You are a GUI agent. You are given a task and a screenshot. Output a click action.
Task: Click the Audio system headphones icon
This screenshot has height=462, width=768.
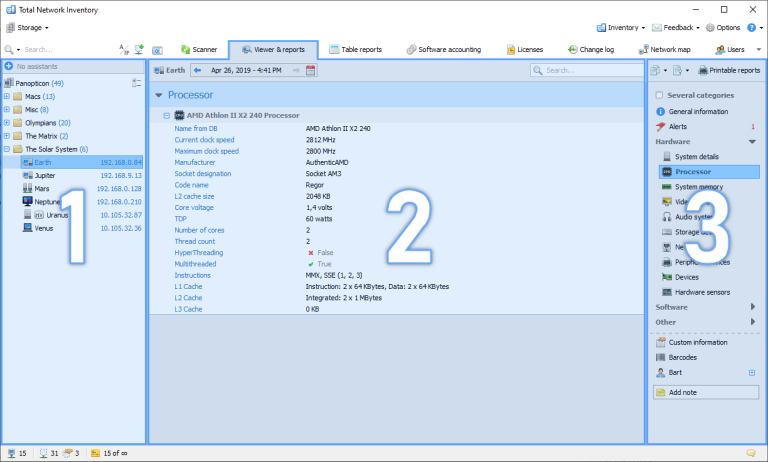(x=667, y=217)
